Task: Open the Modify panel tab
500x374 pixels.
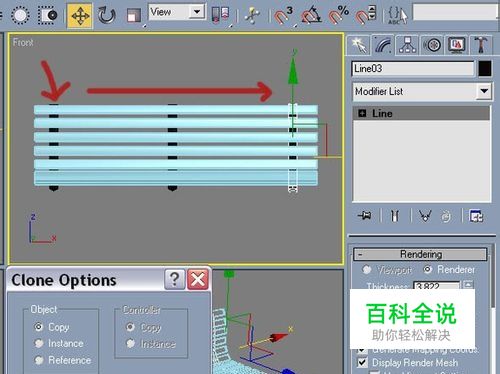Action: [x=383, y=45]
